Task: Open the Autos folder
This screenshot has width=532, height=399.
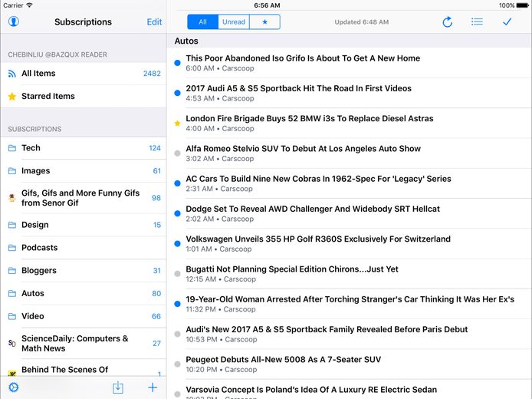Action: coord(84,293)
